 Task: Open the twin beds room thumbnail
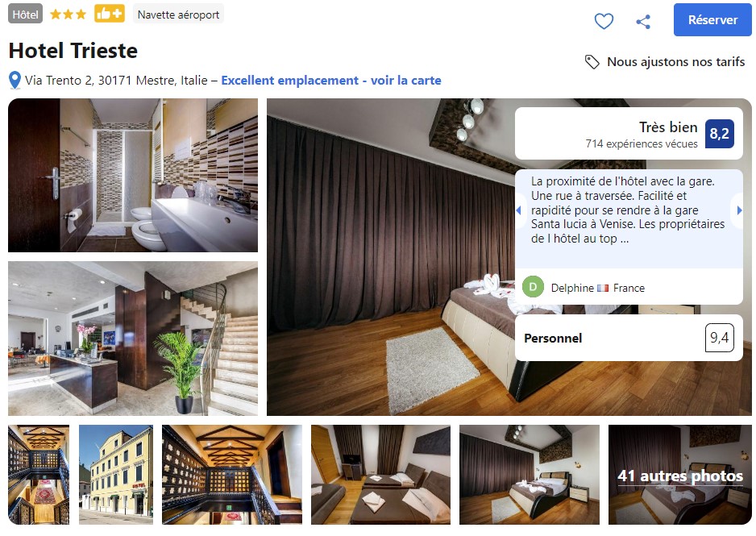click(x=380, y=475)
